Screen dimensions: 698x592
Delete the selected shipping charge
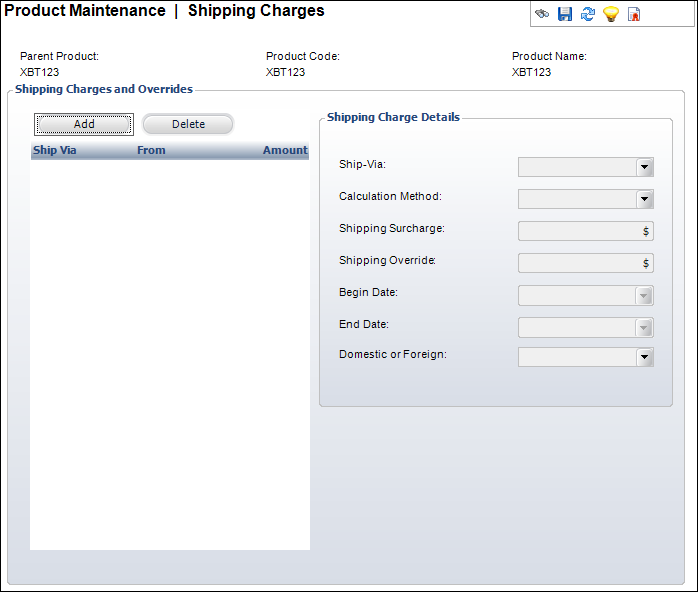(188, 124)
